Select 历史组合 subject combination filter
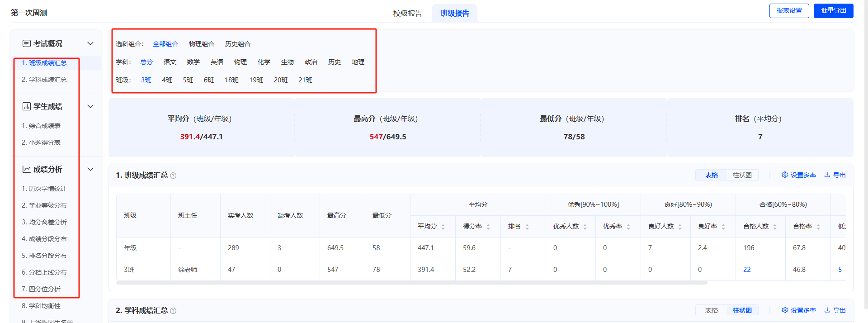Viewport: 868px width, 323px height. click(238, 44)
